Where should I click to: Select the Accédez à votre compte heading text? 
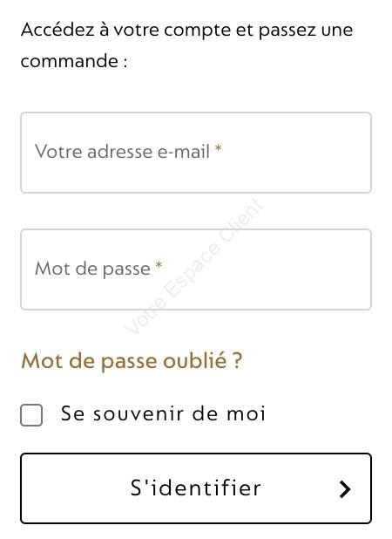click(186, 45)
